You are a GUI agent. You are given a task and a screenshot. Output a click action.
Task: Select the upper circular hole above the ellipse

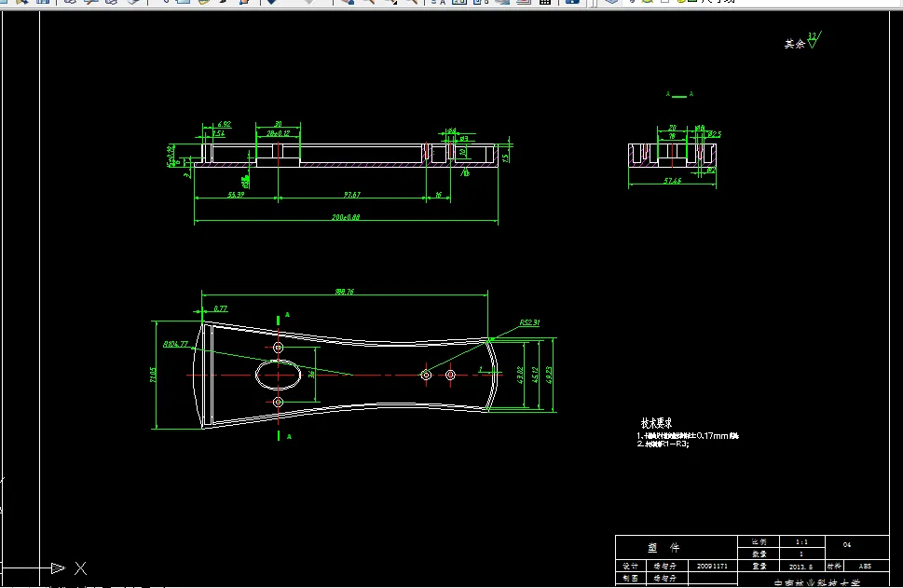click(x=278, y=348)
